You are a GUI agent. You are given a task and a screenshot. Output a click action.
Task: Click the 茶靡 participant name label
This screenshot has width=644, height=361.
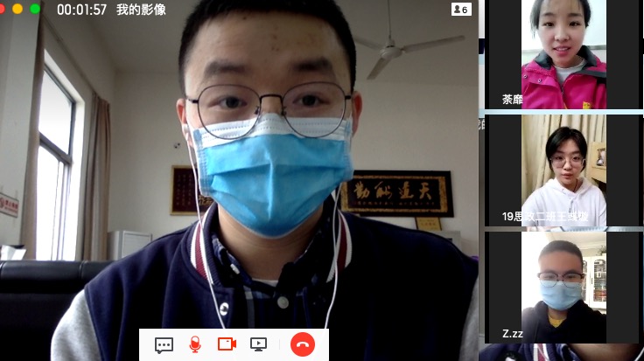pyautogui.click(x=512, y=99)
